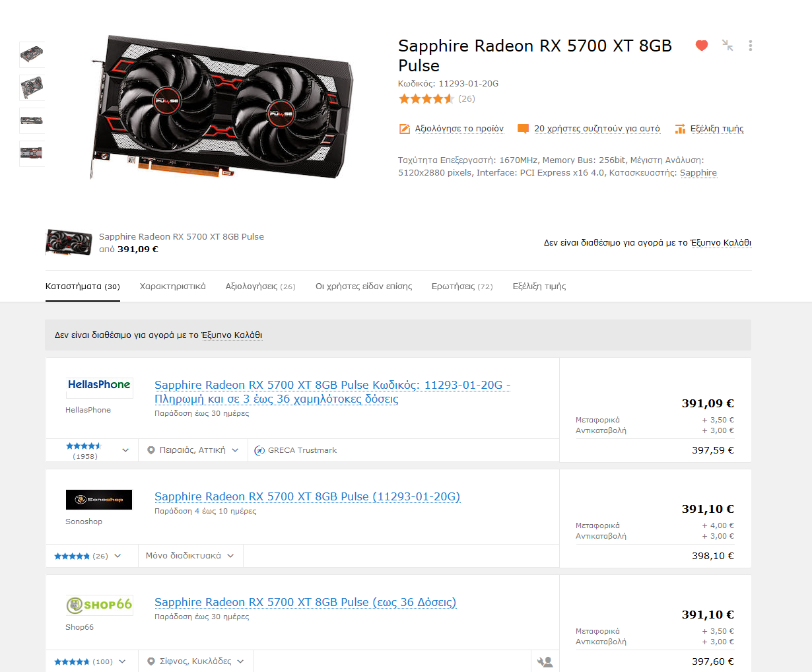Expand HellasPhone rating dropdown
Image resolution: width=812 pixels, height=672 pixels.
[125, 450]
